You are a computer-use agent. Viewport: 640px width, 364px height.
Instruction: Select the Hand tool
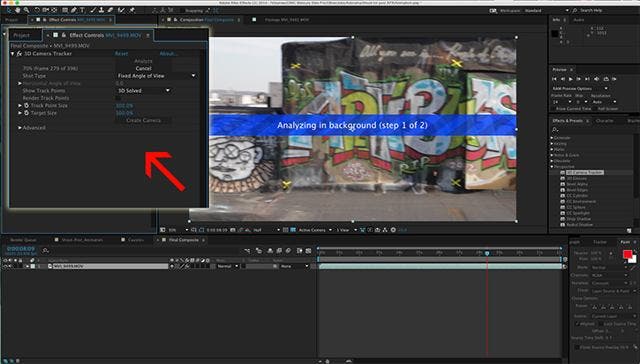pyautogui.click(x=18, y=10)
